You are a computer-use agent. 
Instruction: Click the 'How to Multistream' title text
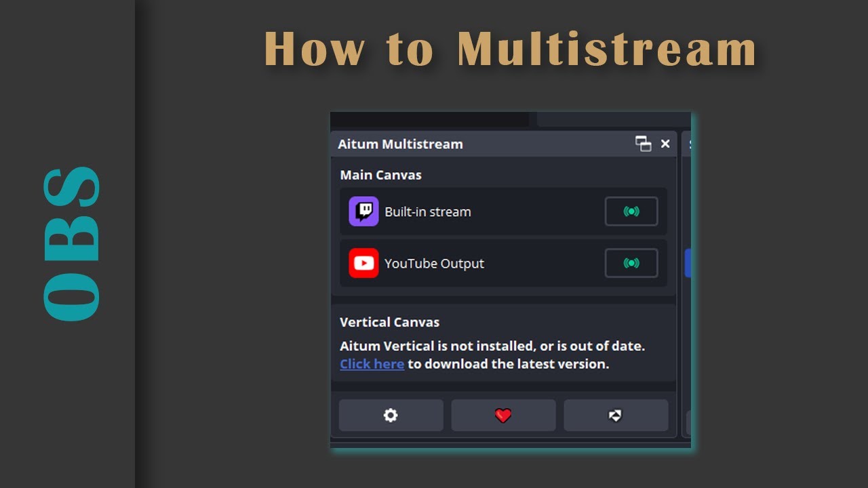[510, 49]
